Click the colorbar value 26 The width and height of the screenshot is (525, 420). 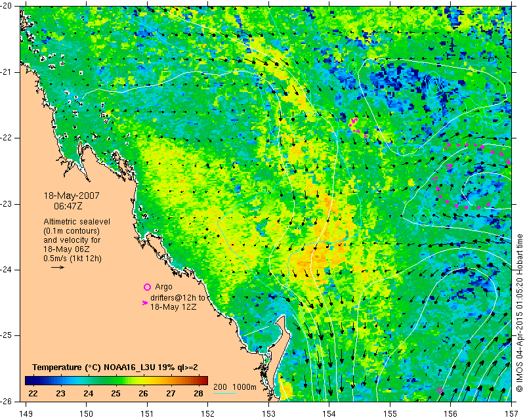point(143,394)
